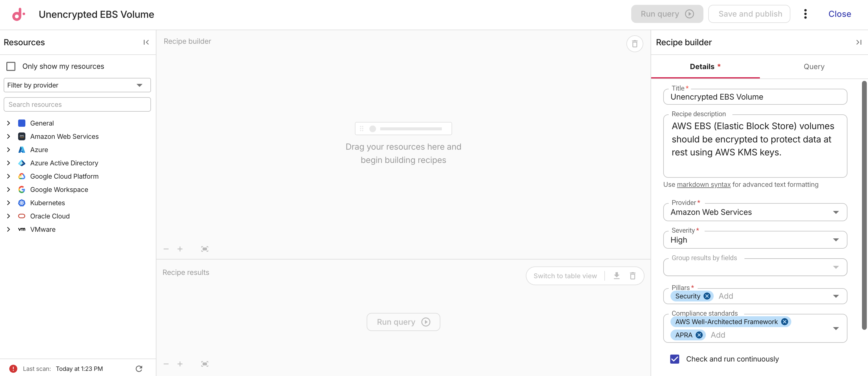Click the Unencrypted EBS Volume header title

click(96, 14)
